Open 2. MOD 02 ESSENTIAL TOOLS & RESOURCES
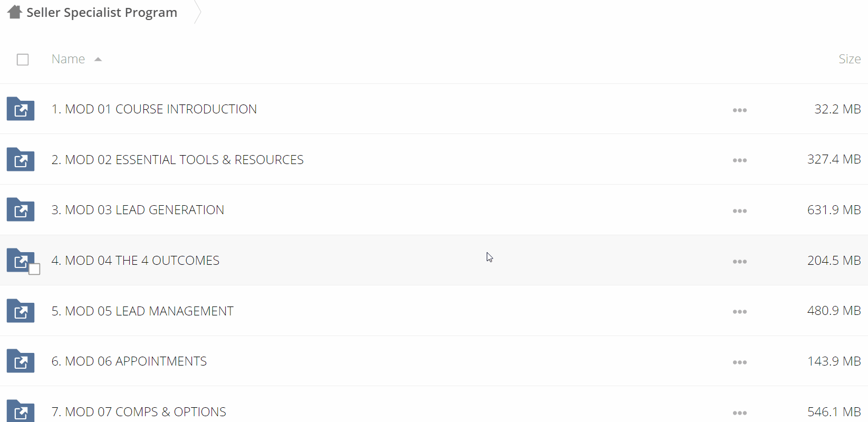The width and height of the screenshot is (868, 422). 178,159
